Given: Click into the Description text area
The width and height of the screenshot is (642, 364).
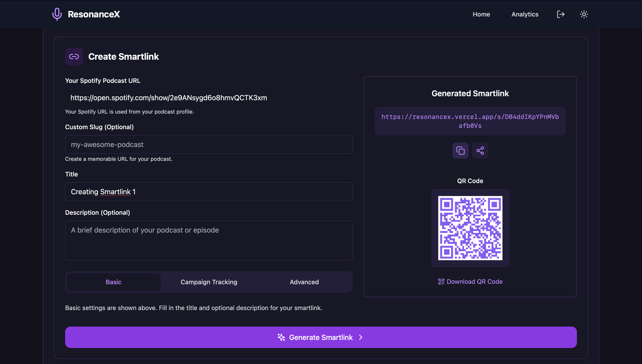Looking at the screenshot, I should pos(209,241).
